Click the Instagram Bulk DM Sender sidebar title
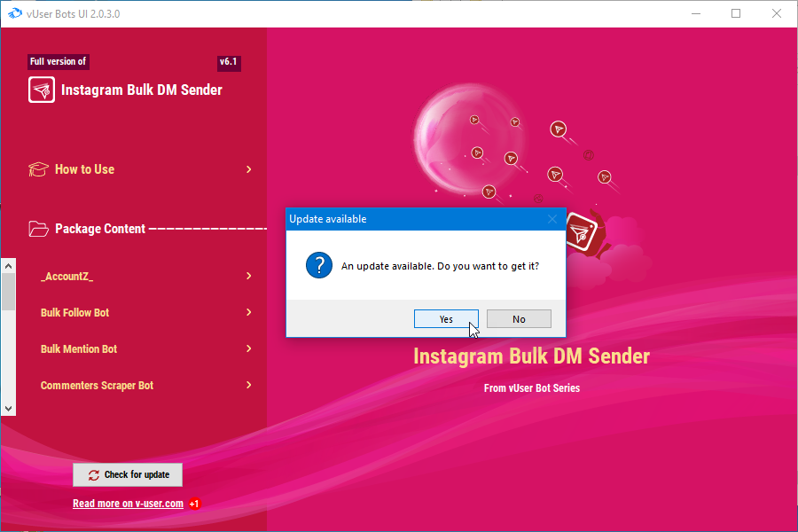 pyautogui.click(x=142, y=90)
